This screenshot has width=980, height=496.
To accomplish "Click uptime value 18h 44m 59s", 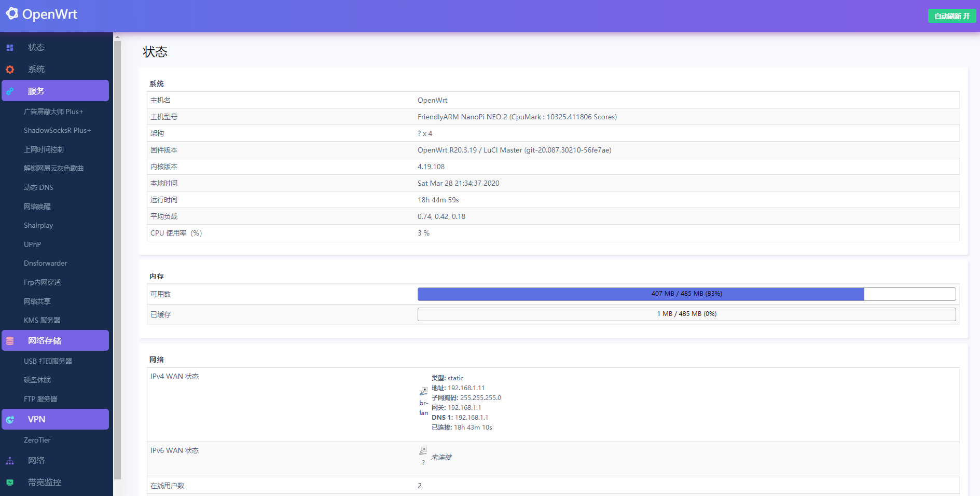I will tap(438, 200).
